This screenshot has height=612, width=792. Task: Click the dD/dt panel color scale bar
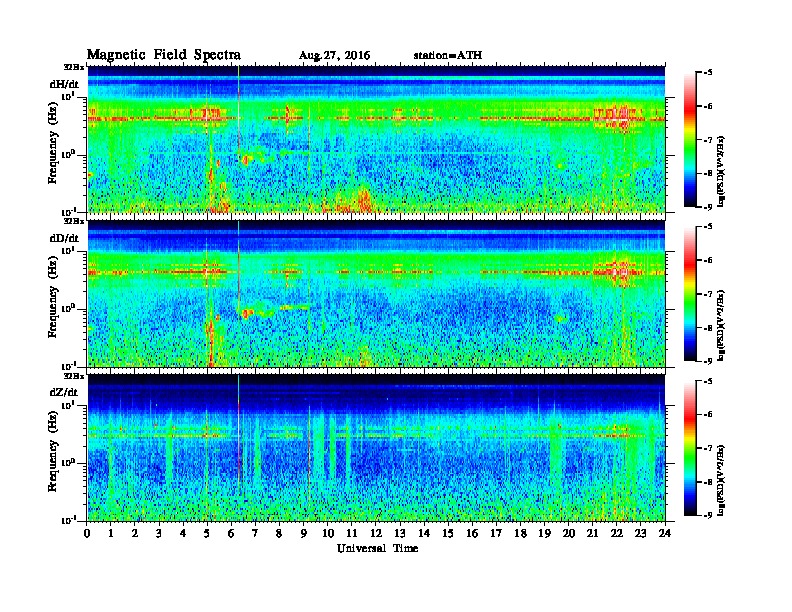point(690,294)
